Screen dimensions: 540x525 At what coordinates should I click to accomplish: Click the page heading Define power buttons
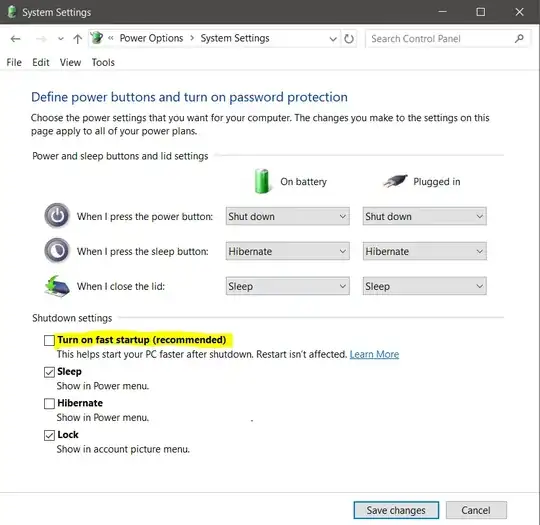[x=189, y=97]
